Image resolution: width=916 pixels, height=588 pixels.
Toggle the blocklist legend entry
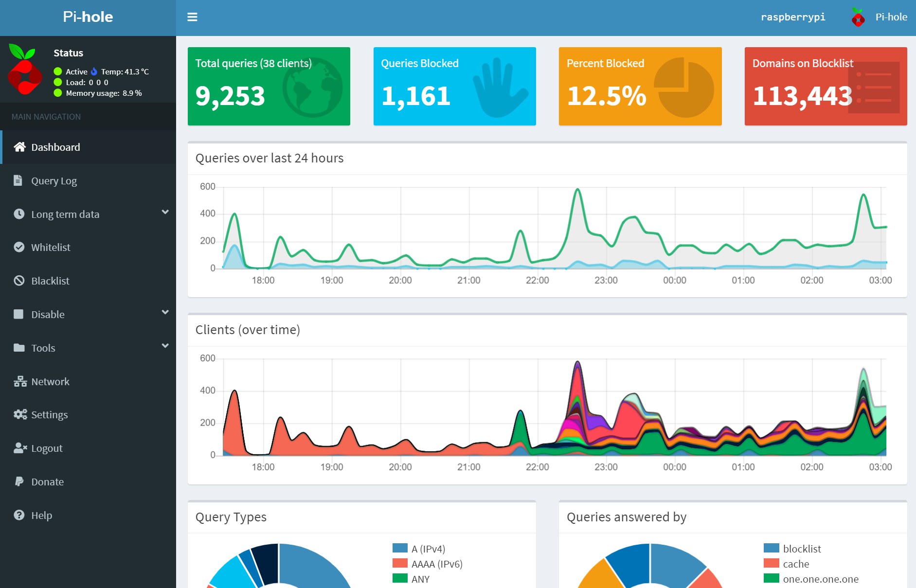792,549
